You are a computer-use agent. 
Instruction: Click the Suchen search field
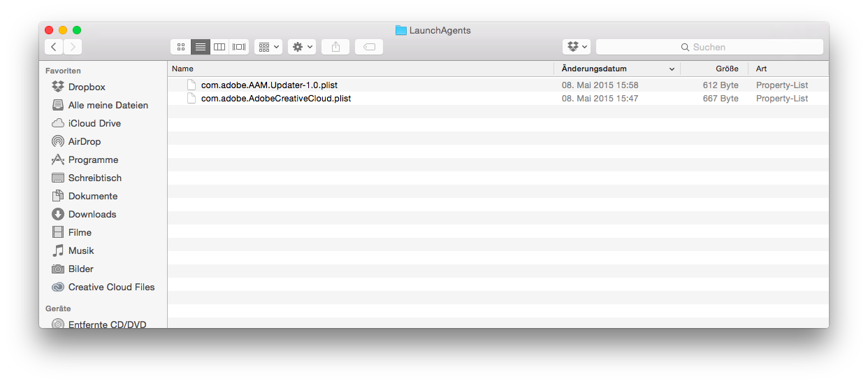click(x=709, y=47)
